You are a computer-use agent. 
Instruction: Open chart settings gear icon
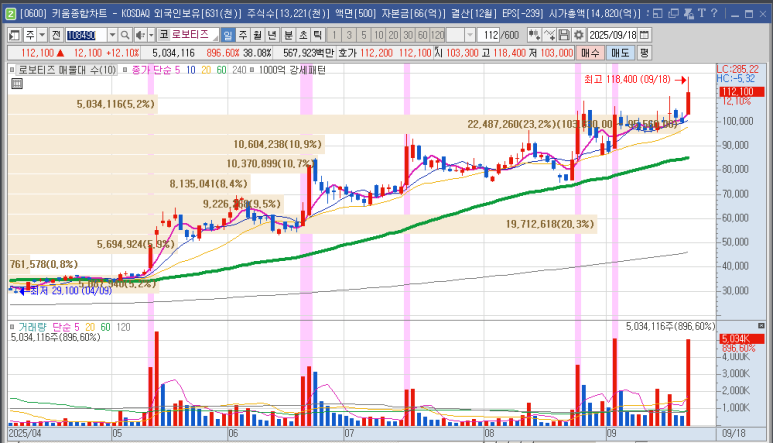[x=579, y=35]
